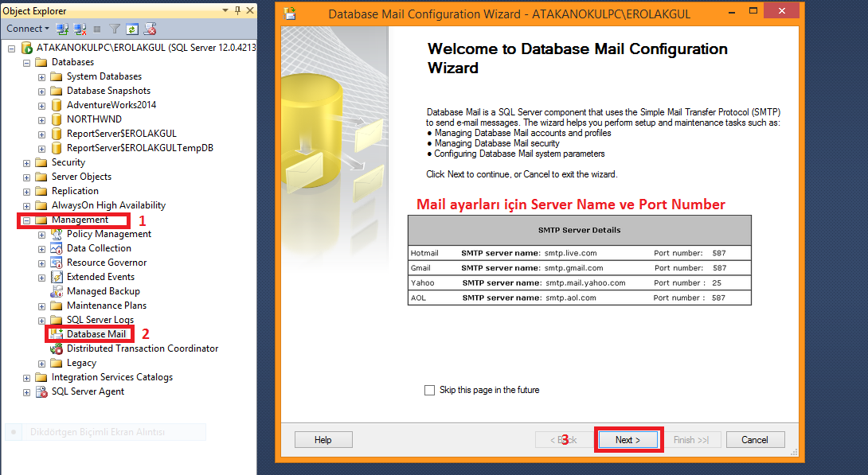868x475 pixels.
Task: Click the Policy Management node icon
Action: (x=57, y=234)
